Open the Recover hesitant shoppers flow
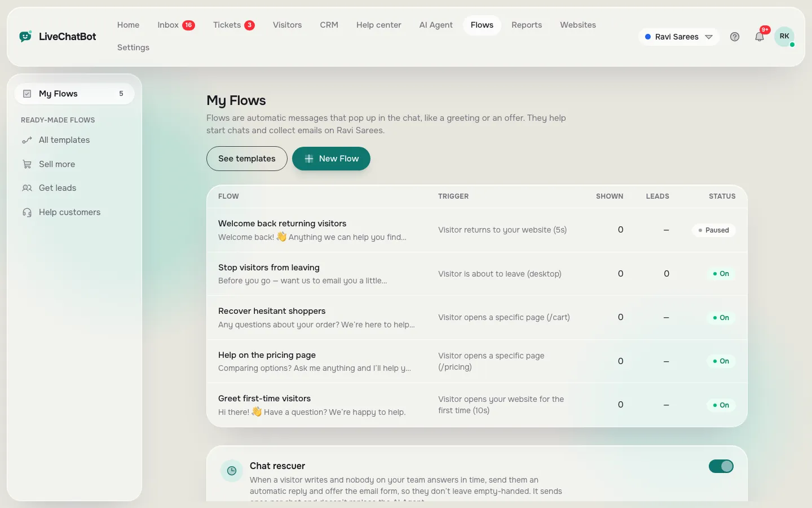Viewport: 812px width, 508px height. tap(477, 318)
